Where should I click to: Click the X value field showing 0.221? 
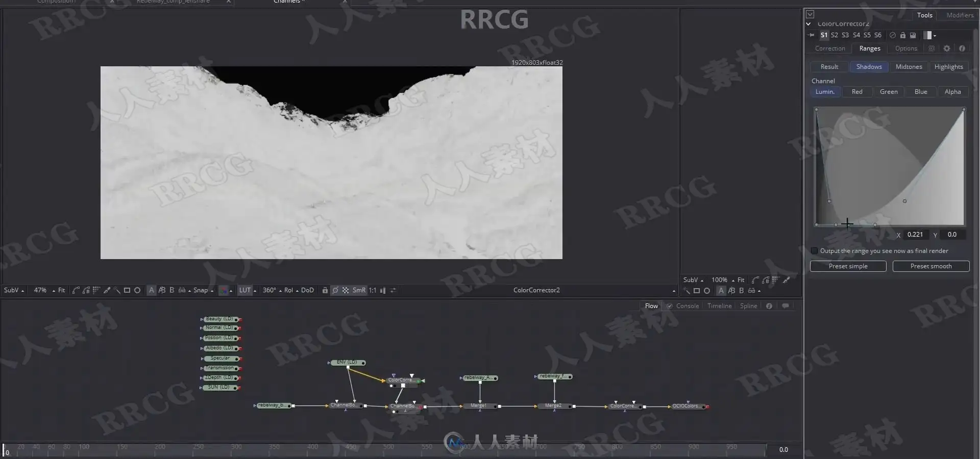[x=915, y=235]
